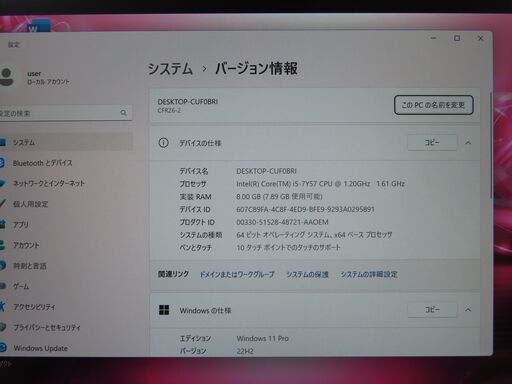Click the Intel Core i5-7Y57 processor value

[x=320, y=184]
